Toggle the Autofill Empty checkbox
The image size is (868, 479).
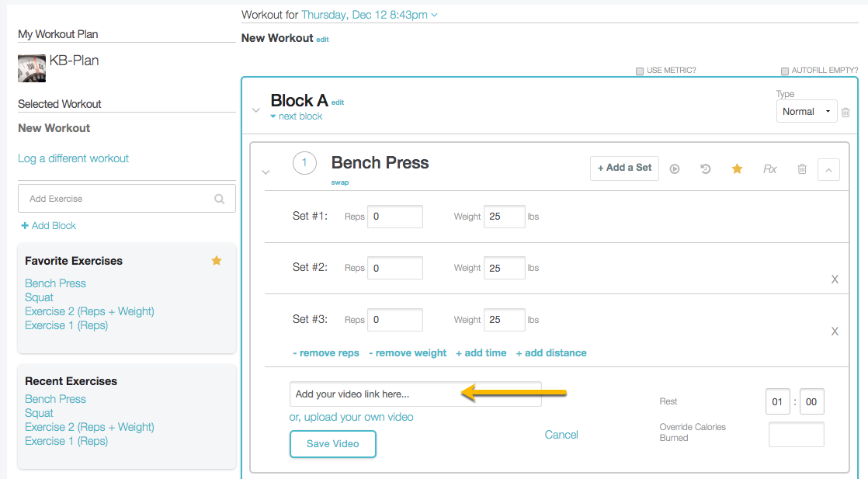pos(785,71)
